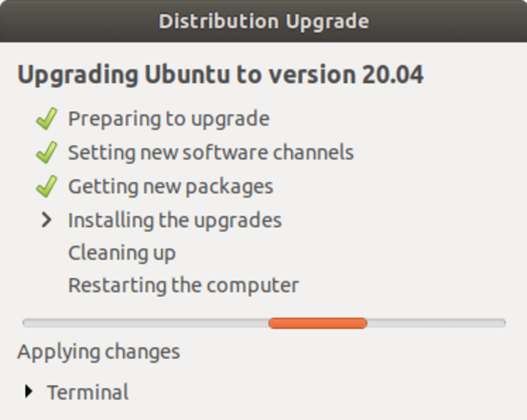Click the Applying changes status text
Image resolution: width=527 pixels, height=420 pixels.
click(99, 353)
